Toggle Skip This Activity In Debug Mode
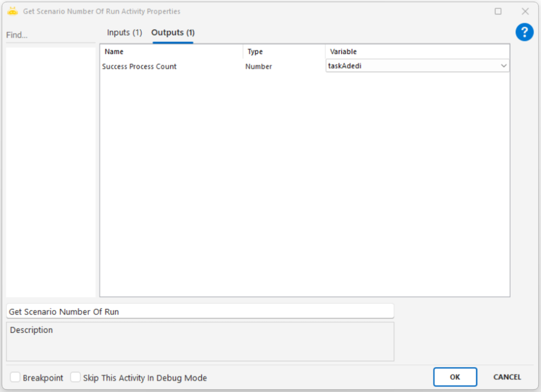 pyautogui.click(x=76, y=377)
